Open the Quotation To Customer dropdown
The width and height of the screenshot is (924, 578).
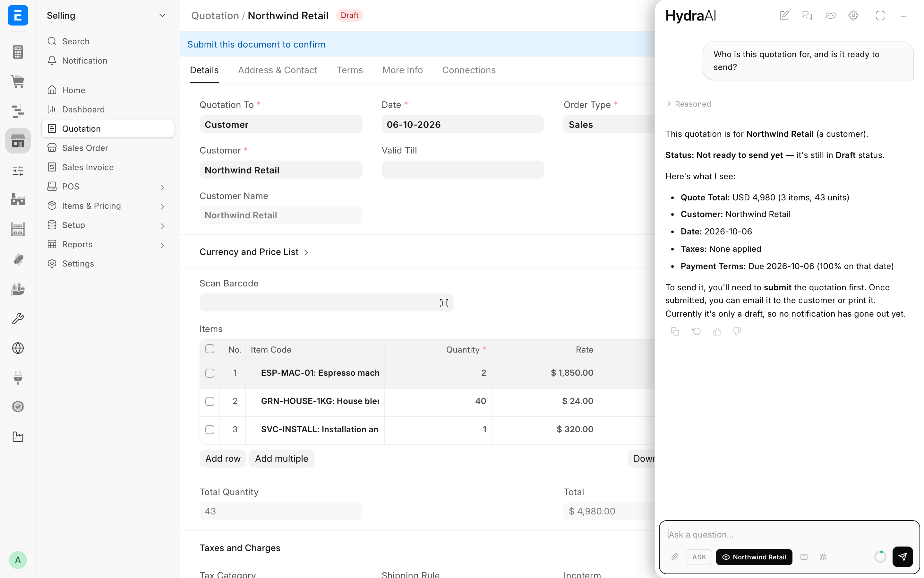(281, 124)
